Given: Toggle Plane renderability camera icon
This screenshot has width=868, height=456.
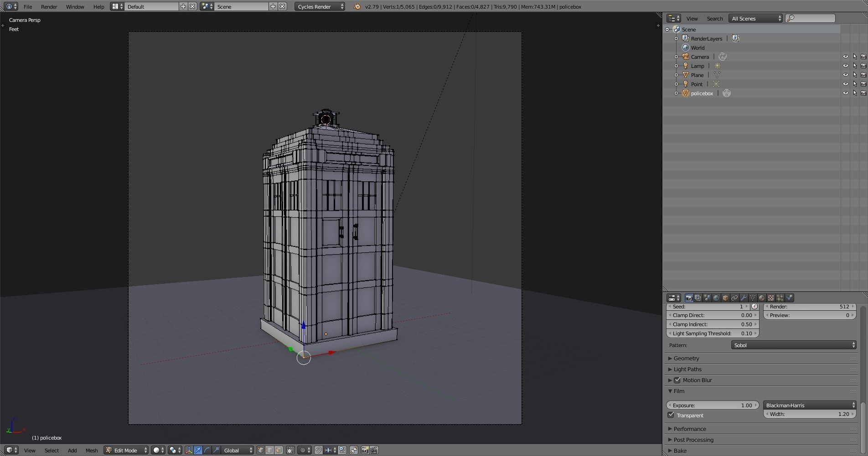Looking at the screenshot, I should coord(863,75).
